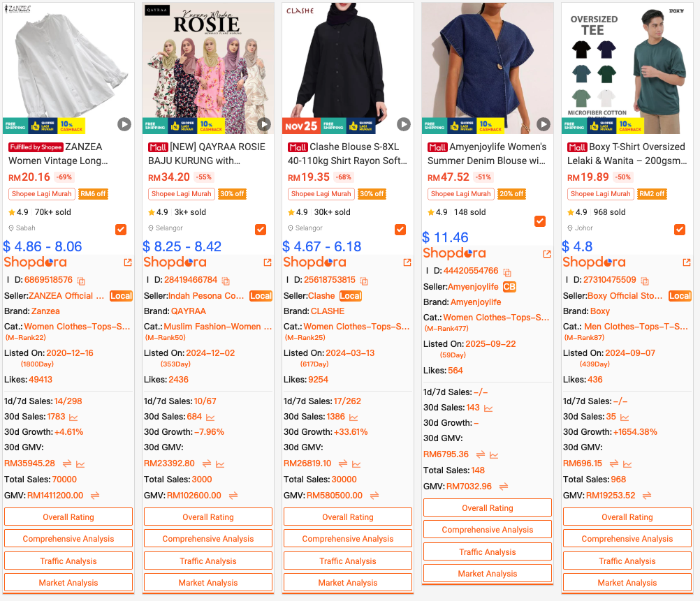This screenshot has width=700, height=601.
Task: Convert the currency of GMV RM1411200.00
Action: click(x=95, y=496)
